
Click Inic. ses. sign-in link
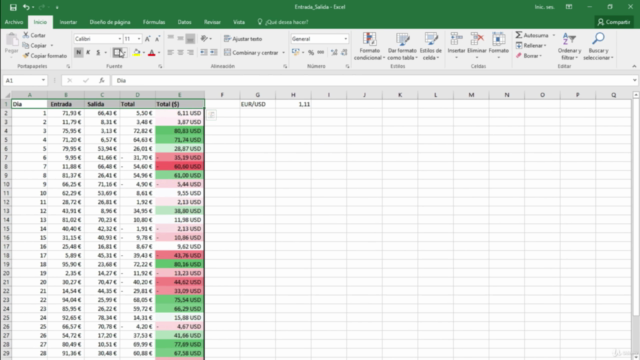pos(544,7)
